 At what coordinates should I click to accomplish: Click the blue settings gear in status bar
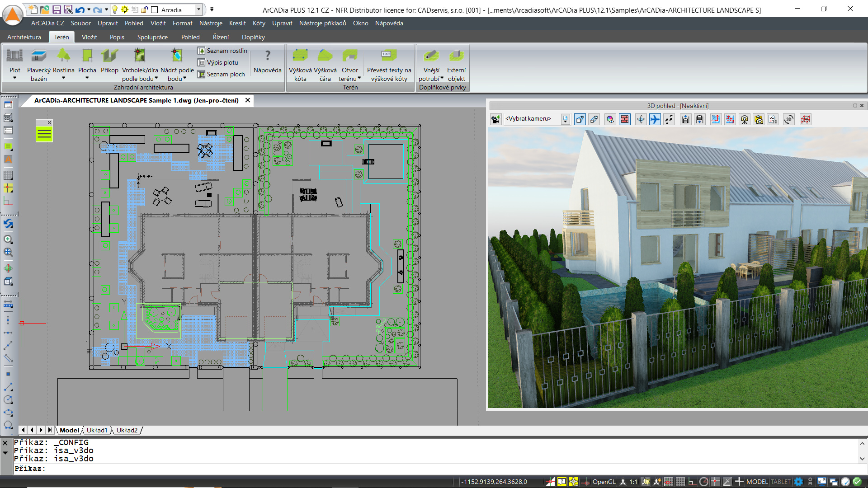tap(798, 482)
